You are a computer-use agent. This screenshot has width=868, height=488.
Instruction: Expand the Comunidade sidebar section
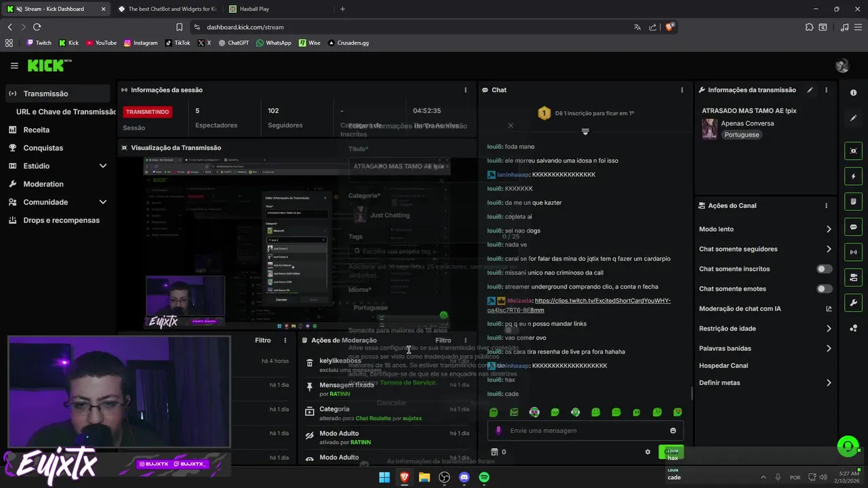[x=102, y=202]
